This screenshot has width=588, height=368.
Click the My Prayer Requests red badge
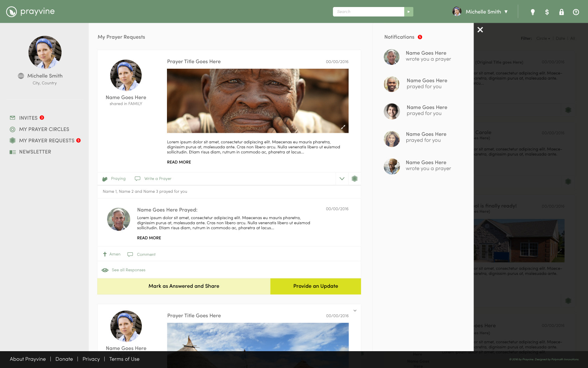(x=78, y=141)
